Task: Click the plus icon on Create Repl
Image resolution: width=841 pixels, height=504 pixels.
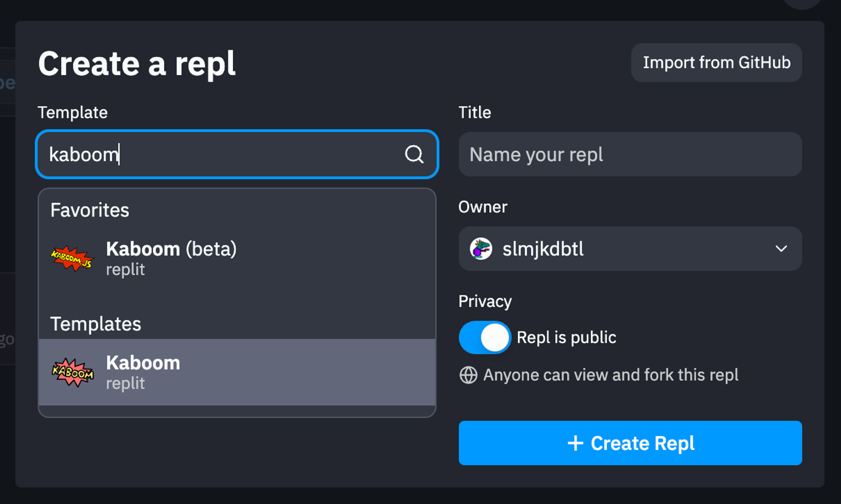Action: point(575,443)
